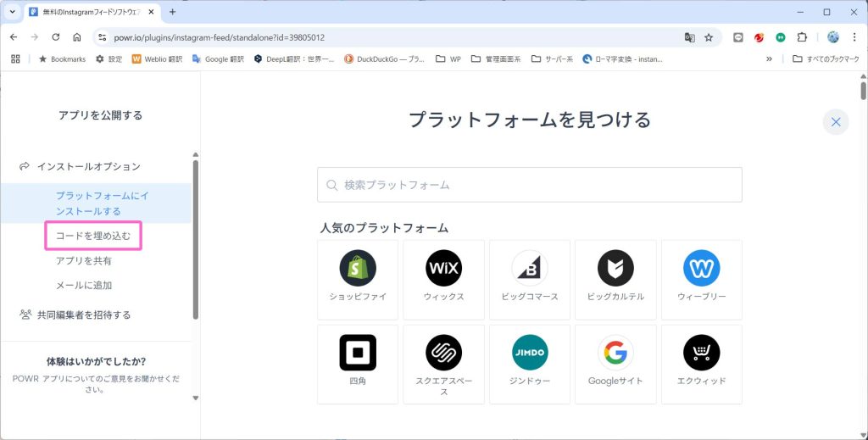Click the 人気のプラットフォーム heading

point(384,228)
